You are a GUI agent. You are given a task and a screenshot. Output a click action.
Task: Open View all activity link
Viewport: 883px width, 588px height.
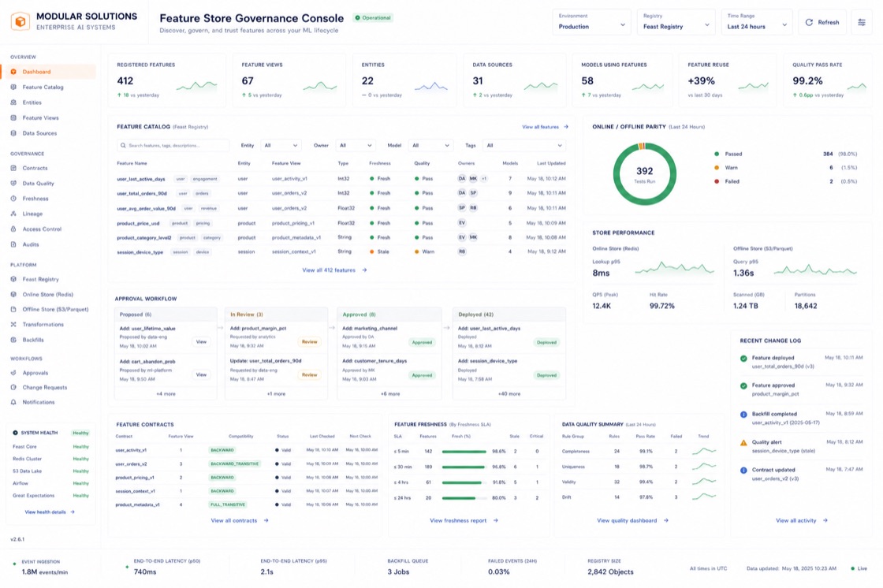801,520
